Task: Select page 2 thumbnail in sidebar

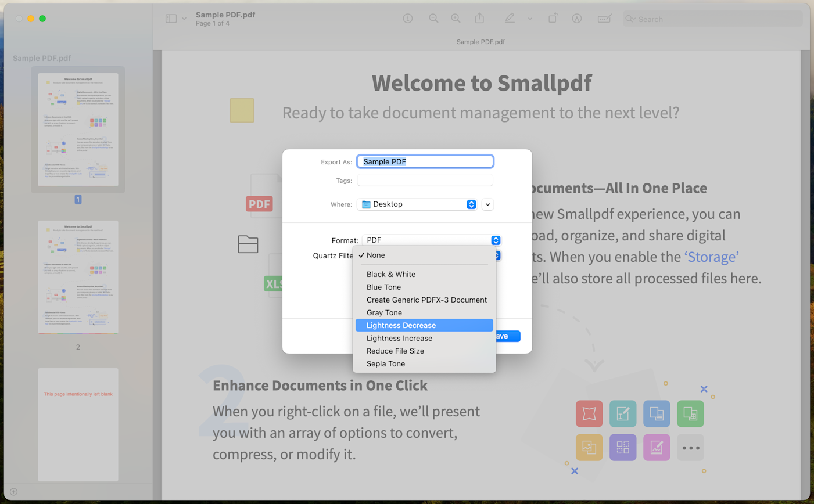Action: pos(78,277)
